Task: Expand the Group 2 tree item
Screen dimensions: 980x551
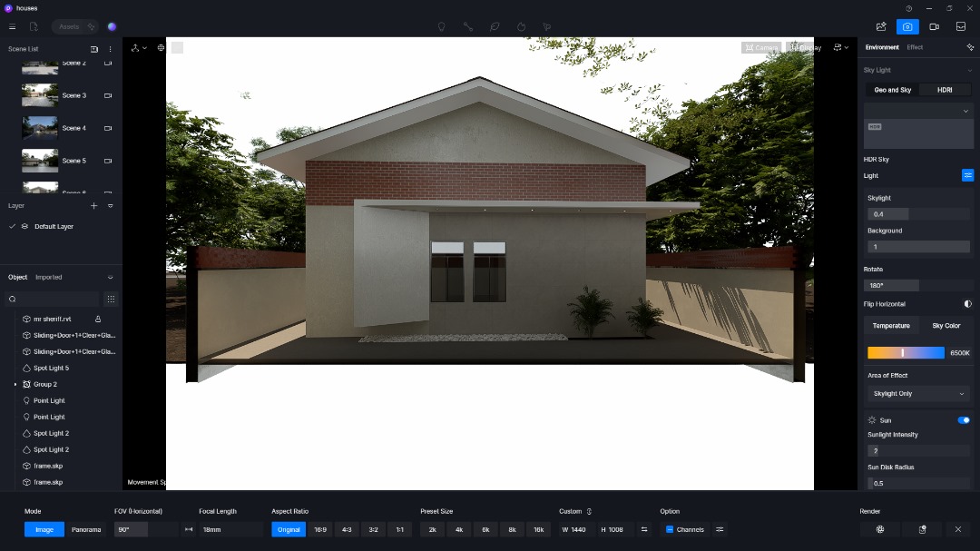Action: (x=15, y=385)
